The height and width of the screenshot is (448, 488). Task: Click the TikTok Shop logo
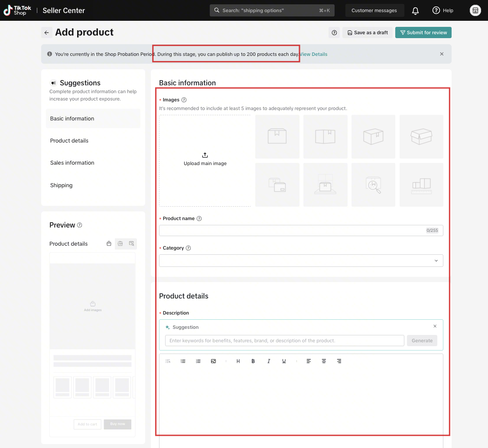(x=17, y=10)
